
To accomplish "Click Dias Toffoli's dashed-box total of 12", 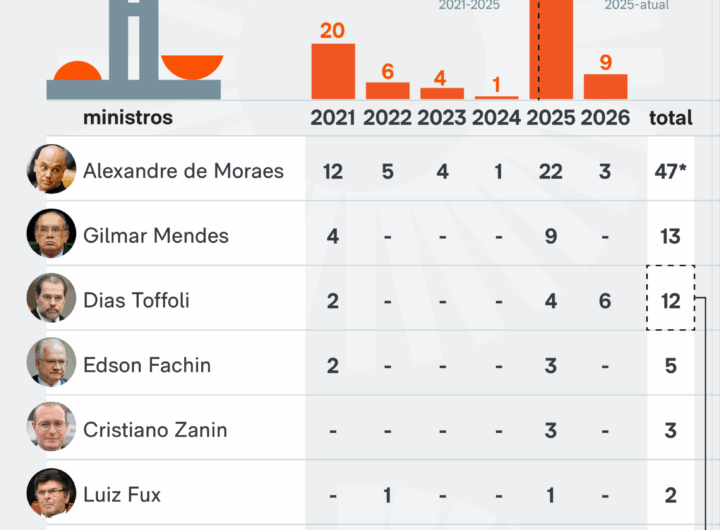I will coord(671,300).
